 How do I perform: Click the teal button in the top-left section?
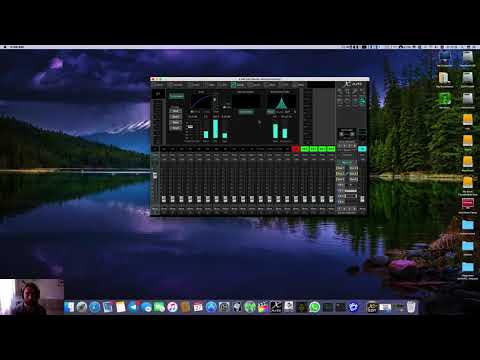coord(176,96)
